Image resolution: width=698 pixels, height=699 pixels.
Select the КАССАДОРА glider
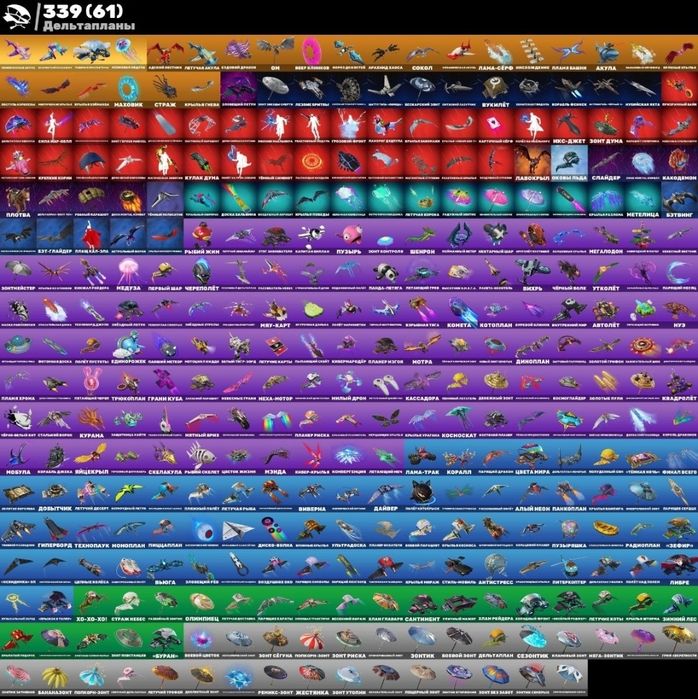pyautogui.click(x=422, y=383)
